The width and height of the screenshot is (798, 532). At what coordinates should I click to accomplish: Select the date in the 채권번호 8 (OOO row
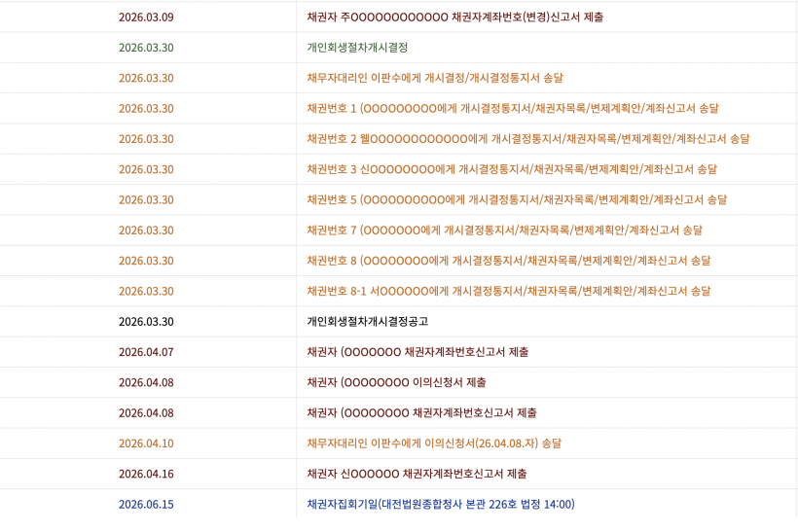[x=146, y=261]
